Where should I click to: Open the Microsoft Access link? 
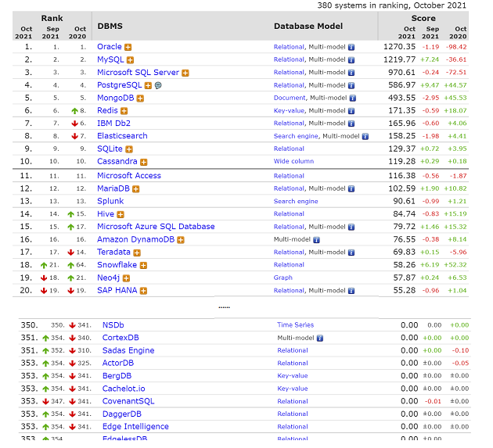point(129,176)
